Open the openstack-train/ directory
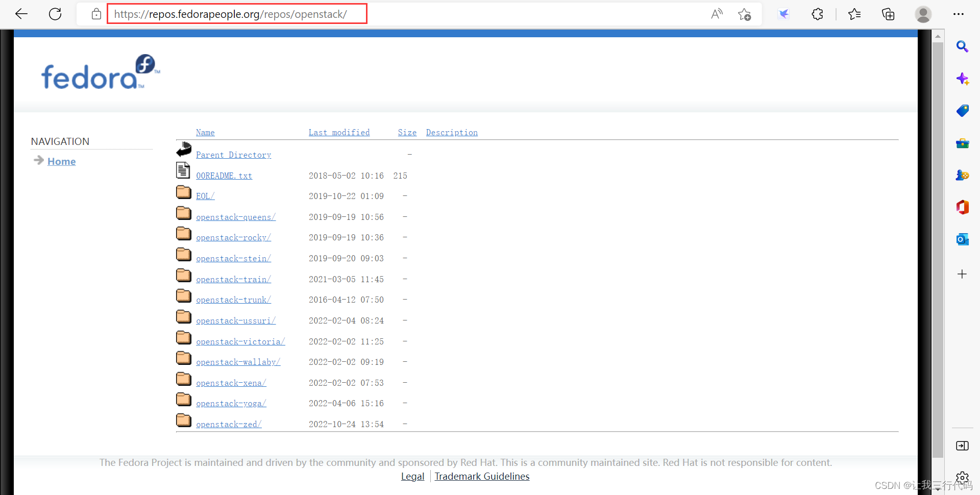This screenshot has width=980, height=495. pyautogui.click(x=233, y=280)
